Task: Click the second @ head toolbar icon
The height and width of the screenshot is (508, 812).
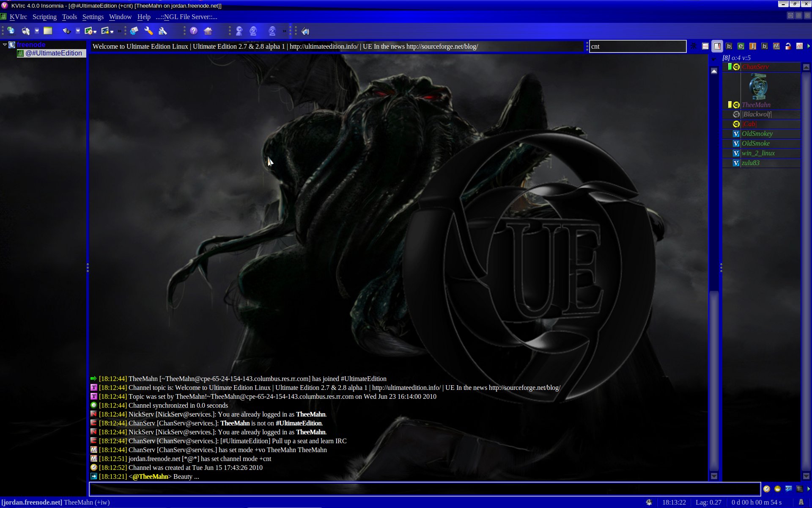Action: [x=272, y=31]
